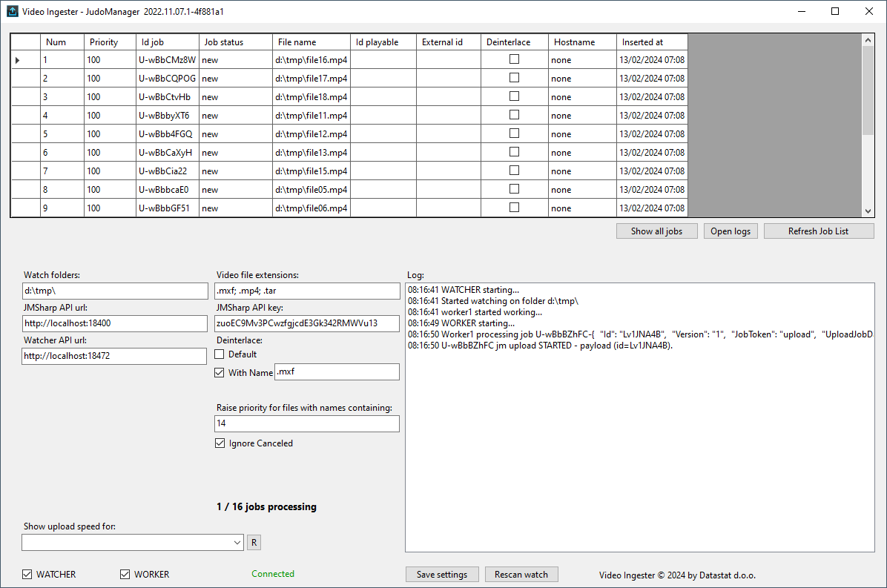Tick the Deinterlace box for file16.mp4 row

[514, 59]
